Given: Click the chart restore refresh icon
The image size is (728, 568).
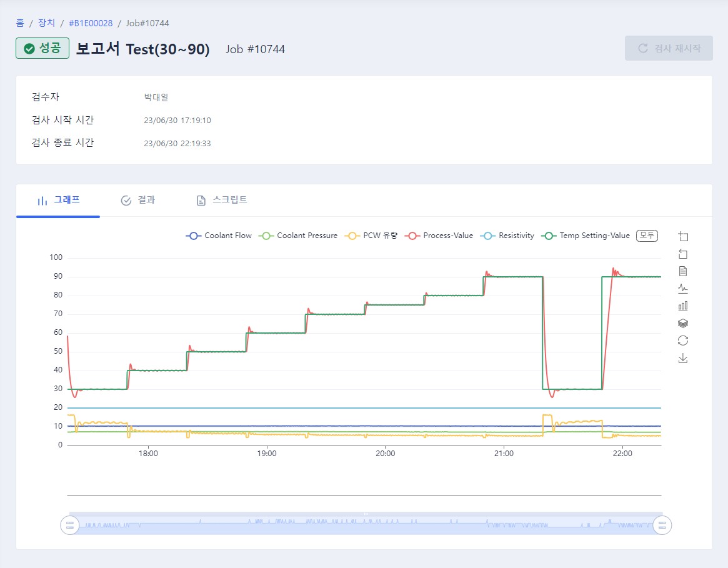Looking at the screenshot, I should click(683, 341).
